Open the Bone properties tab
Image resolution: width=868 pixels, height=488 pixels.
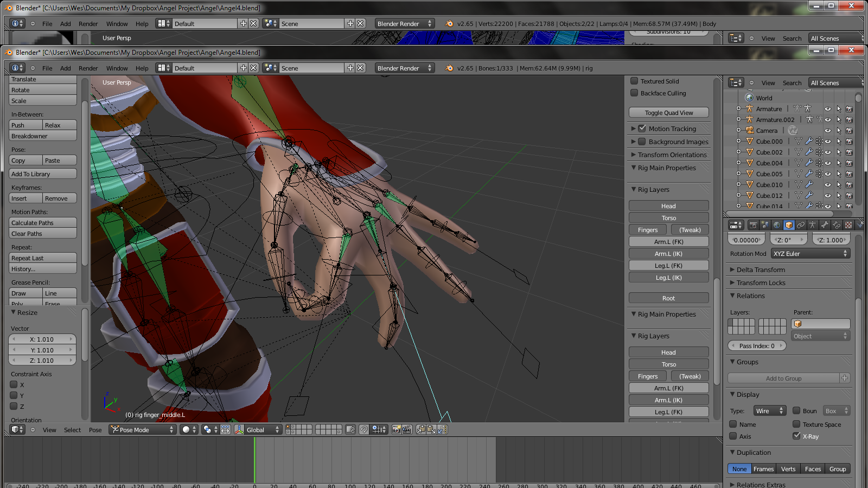(825, 225)
